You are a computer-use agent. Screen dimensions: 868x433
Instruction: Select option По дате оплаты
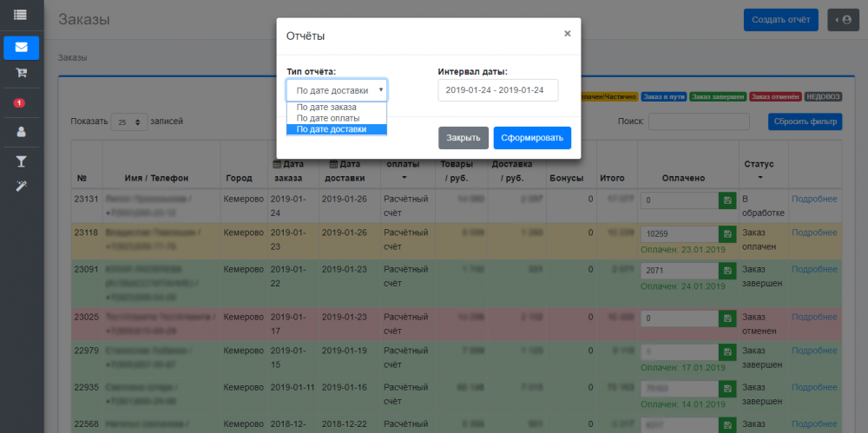(337, 119)
